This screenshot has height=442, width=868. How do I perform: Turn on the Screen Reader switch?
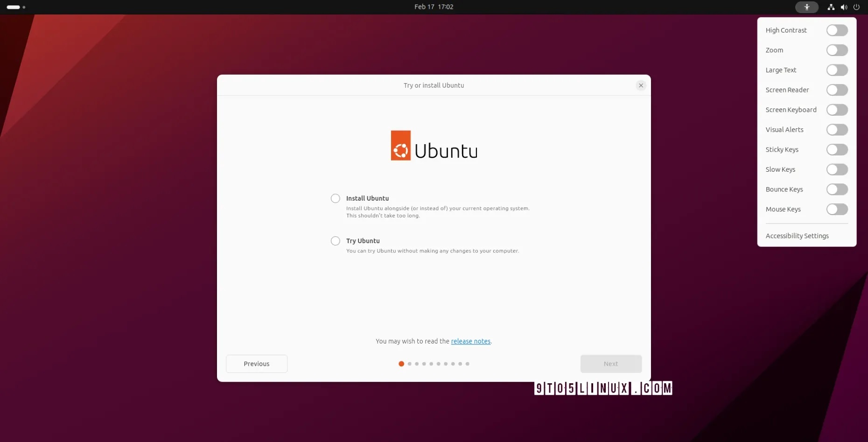point(837,90)
